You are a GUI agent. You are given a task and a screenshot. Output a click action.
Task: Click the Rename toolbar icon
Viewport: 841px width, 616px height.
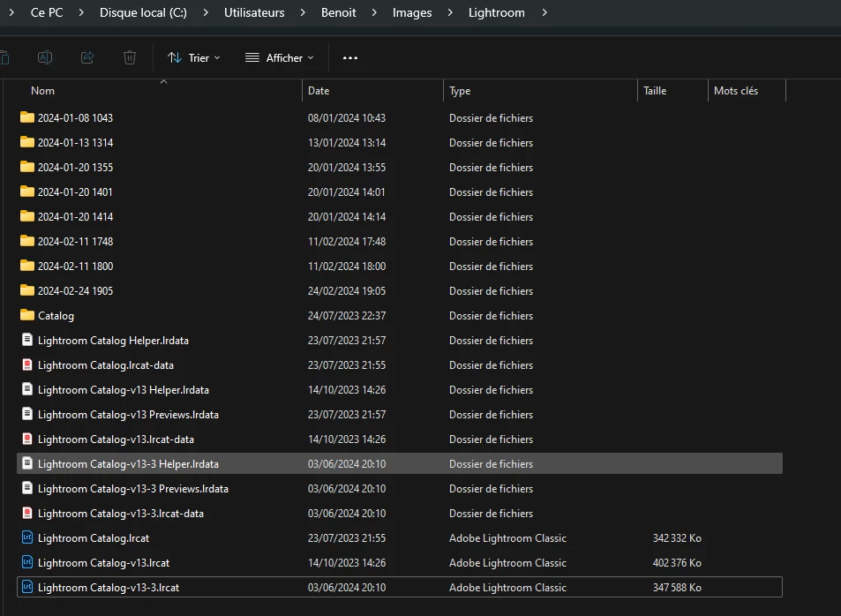pos(44,57)
